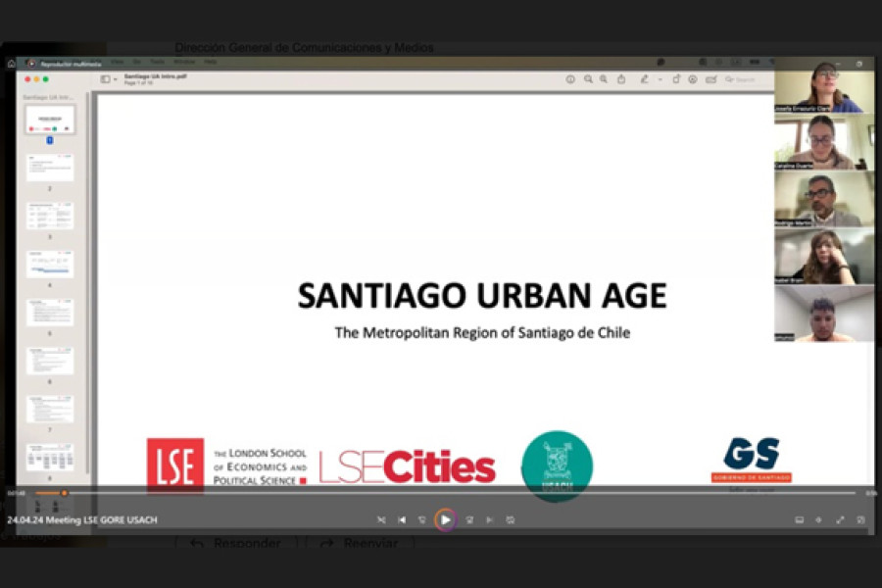
Task: Click the Reenviar button
Action: click(x=361, y=542)
